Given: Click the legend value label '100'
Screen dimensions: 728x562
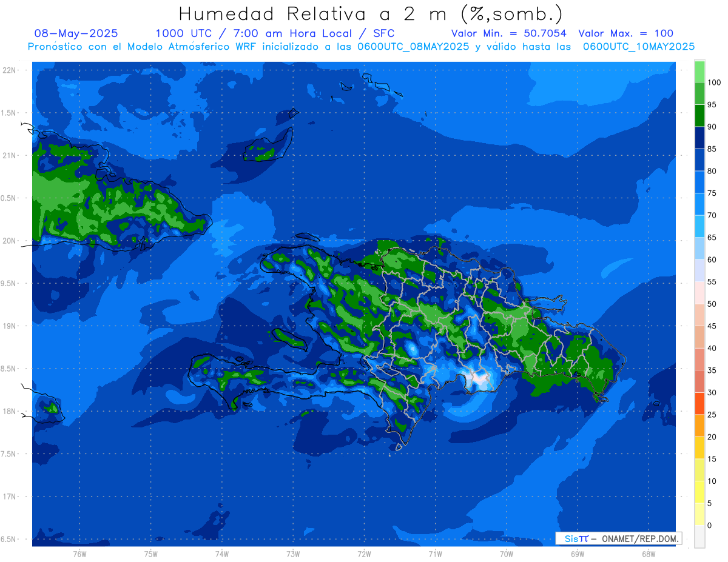Looking at the screenshot, I should click(x=713, y=82).
